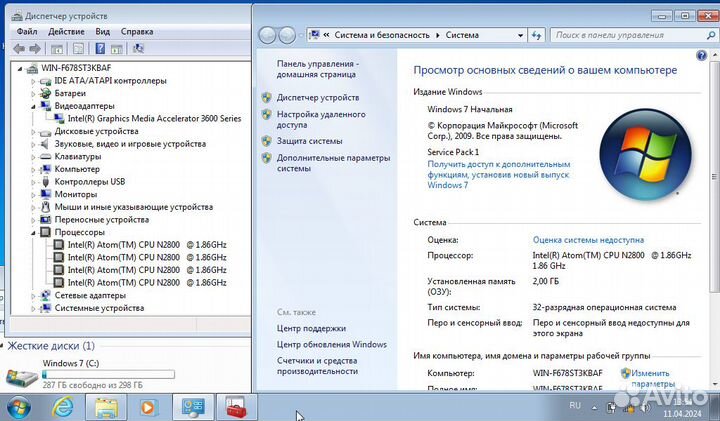
Task: Click the Сетевые адаптеры icon
Action: tap(45, 295)
